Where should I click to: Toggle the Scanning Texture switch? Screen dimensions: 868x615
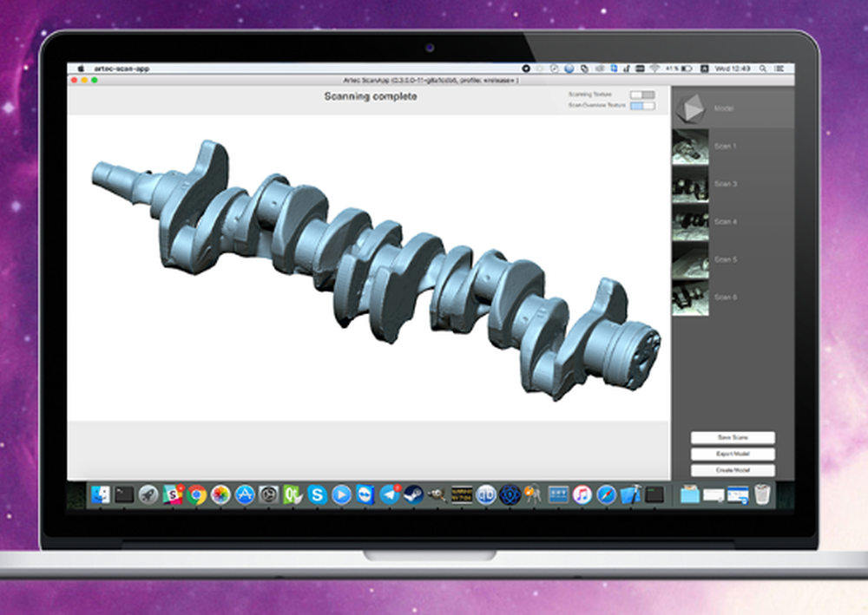(642, 95)
